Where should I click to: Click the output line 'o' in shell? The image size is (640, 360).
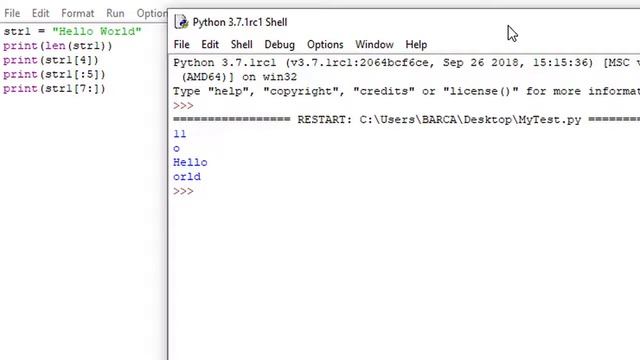(176, 149)
